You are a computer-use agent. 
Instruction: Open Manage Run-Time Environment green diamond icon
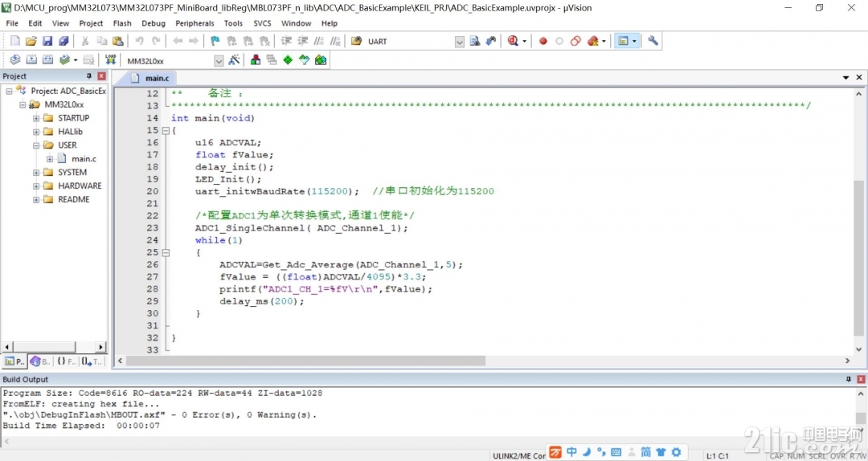(288, 59)
